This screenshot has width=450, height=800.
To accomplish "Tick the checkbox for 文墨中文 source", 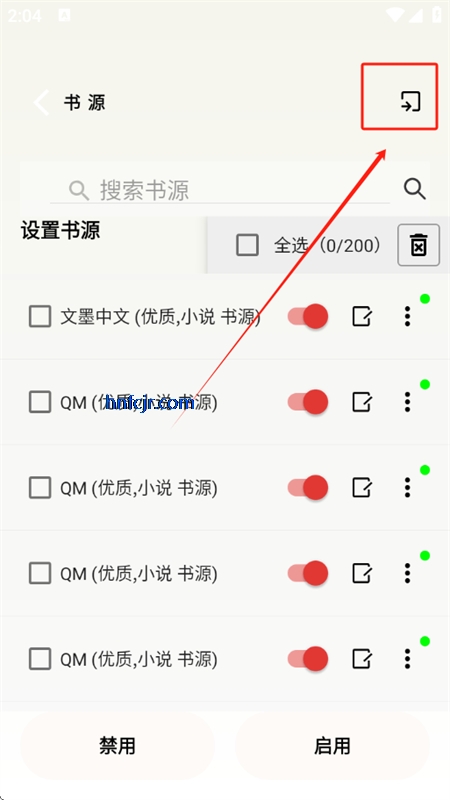I will point(40,316).
